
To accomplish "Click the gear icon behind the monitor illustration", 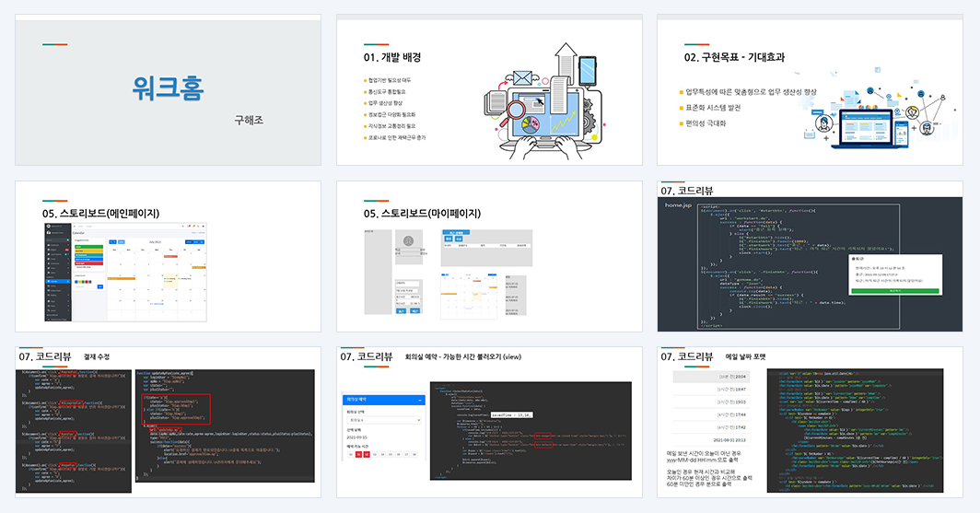I will pyautogui.click(x=589, y=117).
